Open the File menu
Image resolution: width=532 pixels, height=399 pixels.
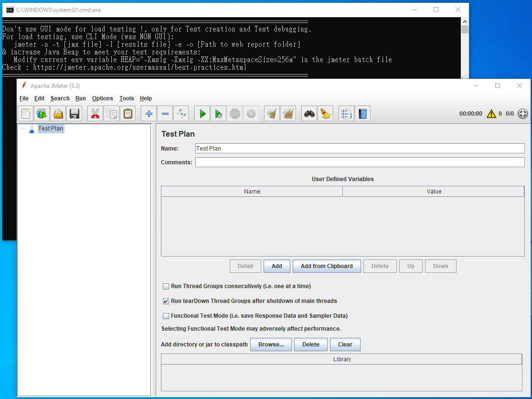[24, 98]
